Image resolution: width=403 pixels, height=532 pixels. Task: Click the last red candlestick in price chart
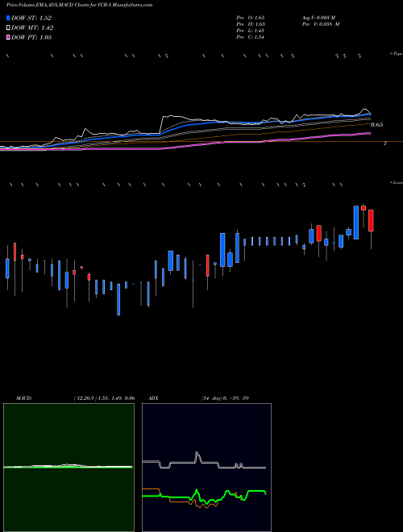(371, 221)
